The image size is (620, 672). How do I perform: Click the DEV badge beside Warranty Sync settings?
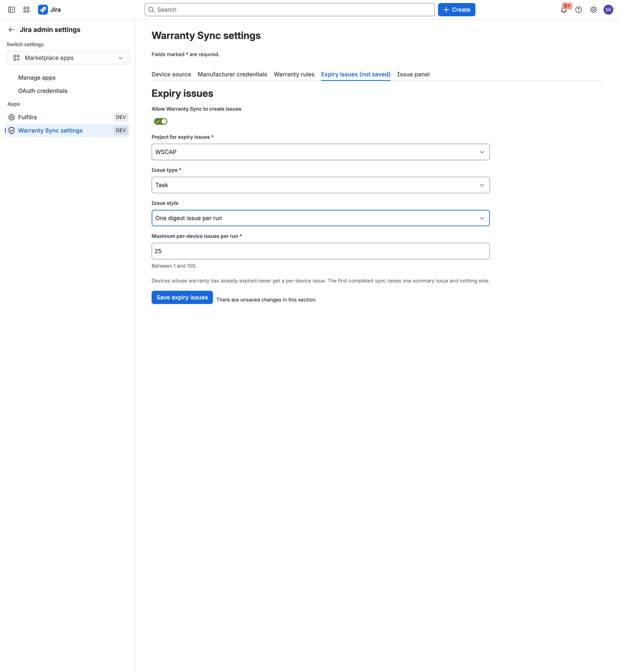(x=121, y=131)
